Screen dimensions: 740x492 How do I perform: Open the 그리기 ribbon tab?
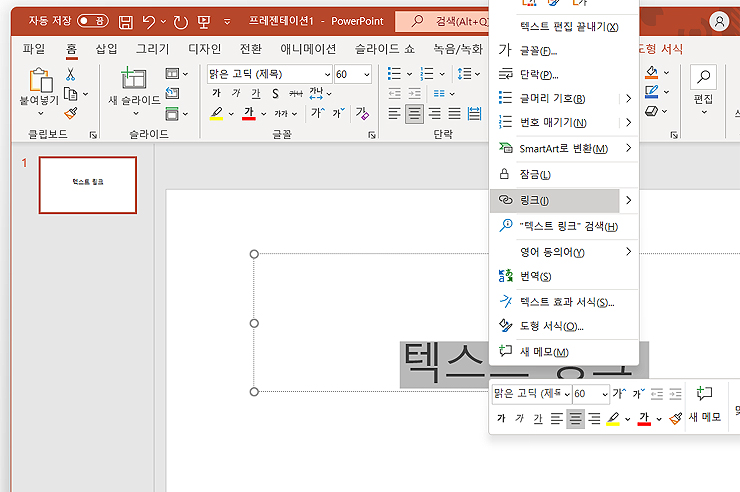point(152,49)
